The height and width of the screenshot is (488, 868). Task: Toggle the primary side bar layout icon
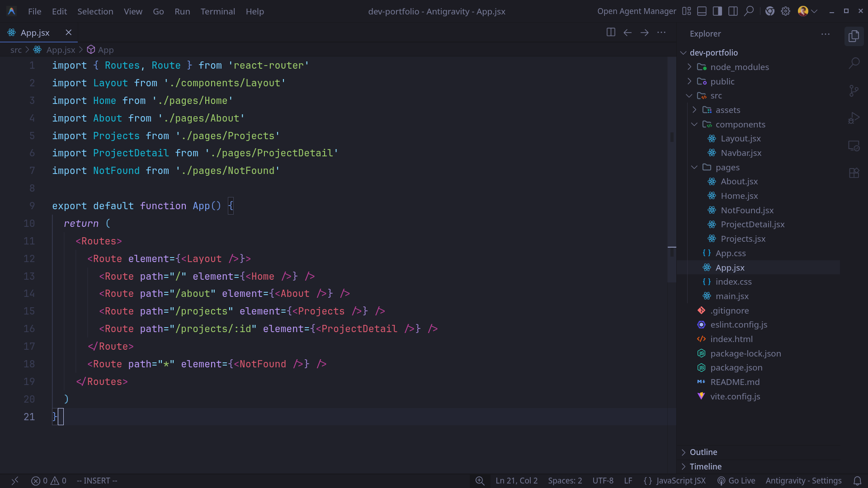click(x=717, y=11)
